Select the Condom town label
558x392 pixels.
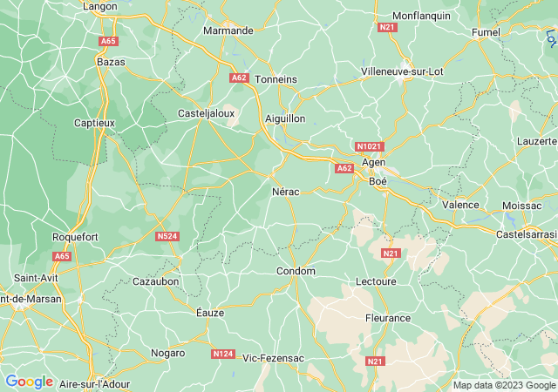click(296, 271)
